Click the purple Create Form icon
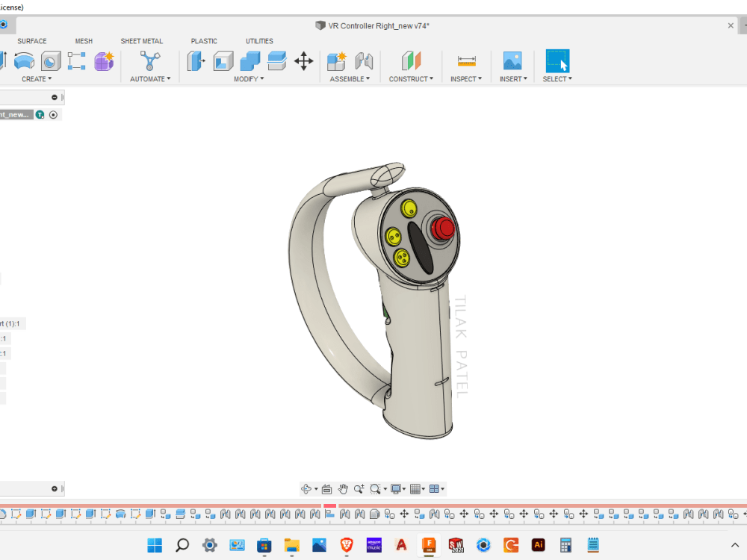Screen dimensions: 747x560 coord(104,61)
